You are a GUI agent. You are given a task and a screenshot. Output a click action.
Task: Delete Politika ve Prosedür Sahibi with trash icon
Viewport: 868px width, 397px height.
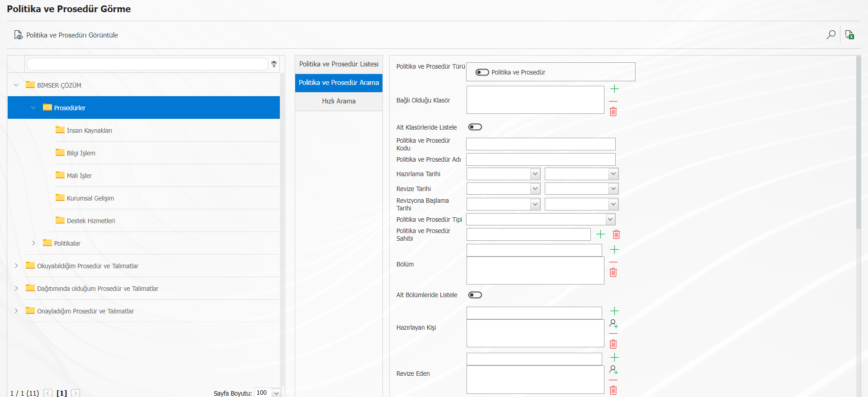(x=616, y=234)
